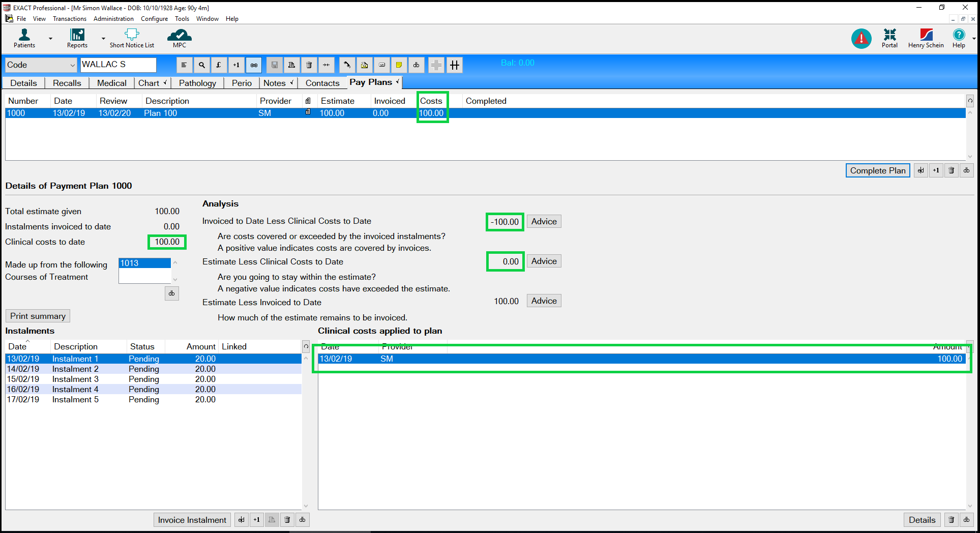Click the Reports toolbar icon
Image resolution: width=980 pixels, height=533 pixels.
(77, 38)
